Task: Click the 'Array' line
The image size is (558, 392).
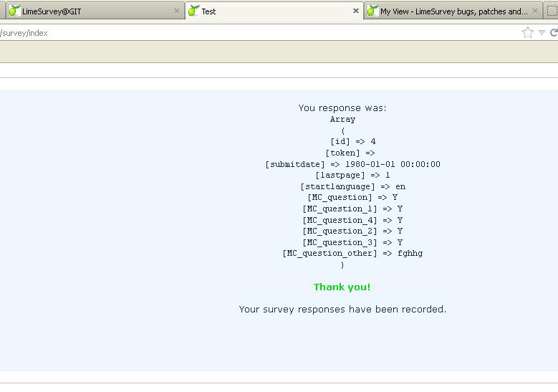Action: click(342, 119)
